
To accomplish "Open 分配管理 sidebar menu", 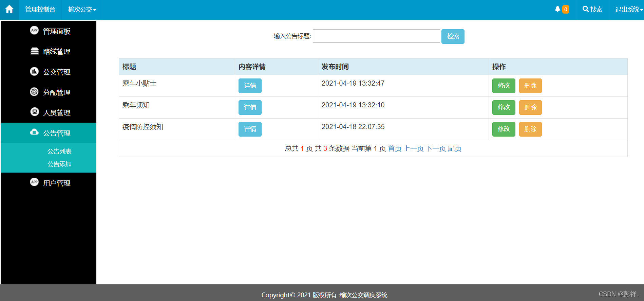I will click(49, 92).
